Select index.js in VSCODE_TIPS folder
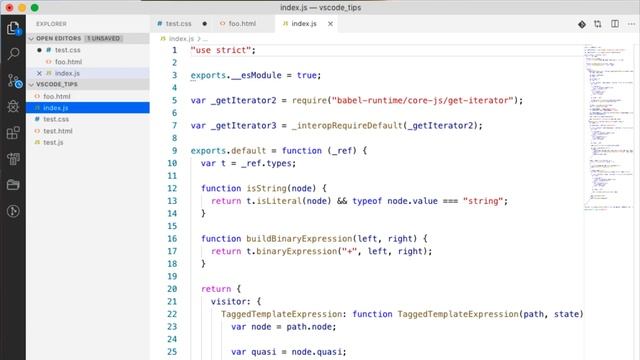Screen dimensions: 640x360 coord(88,108)
